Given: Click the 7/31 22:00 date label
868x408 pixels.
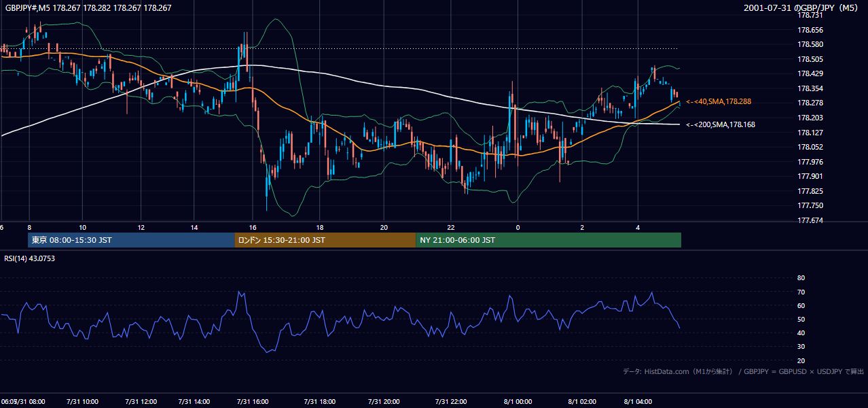Looking at the screenshot, I should point(452,402).
